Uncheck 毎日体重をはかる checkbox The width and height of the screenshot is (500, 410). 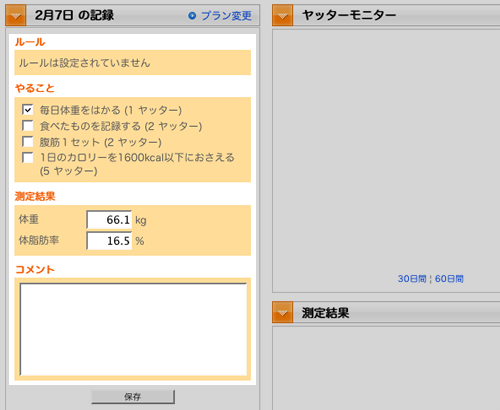tap(28, 109)
